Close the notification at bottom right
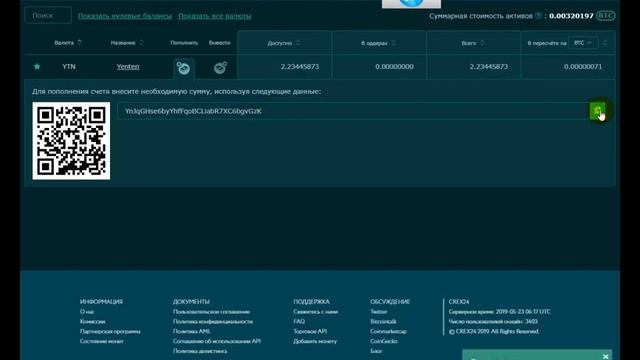Viewport: 640px width, 360px height. pyautogui.click(x=606, y=356)
